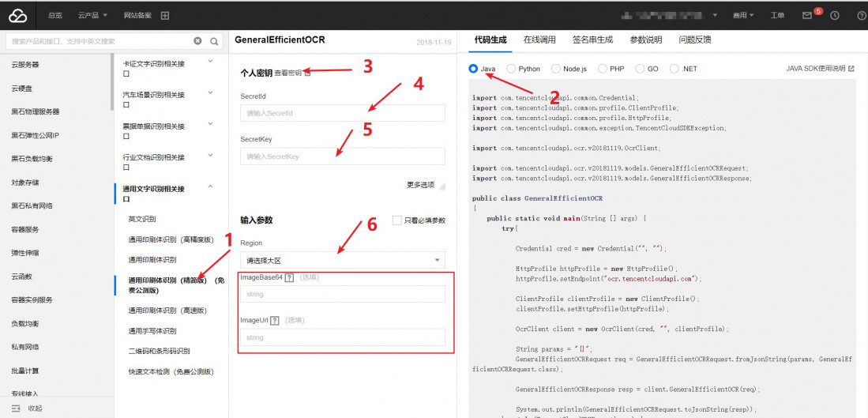Open the help question mark icon in header

click(x=861, y=15)
